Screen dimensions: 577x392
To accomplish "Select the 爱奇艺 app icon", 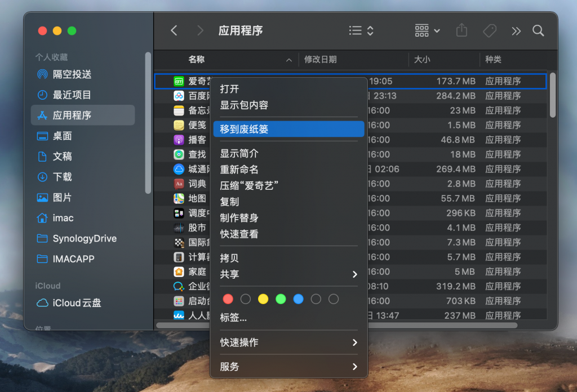I will 179,81.
